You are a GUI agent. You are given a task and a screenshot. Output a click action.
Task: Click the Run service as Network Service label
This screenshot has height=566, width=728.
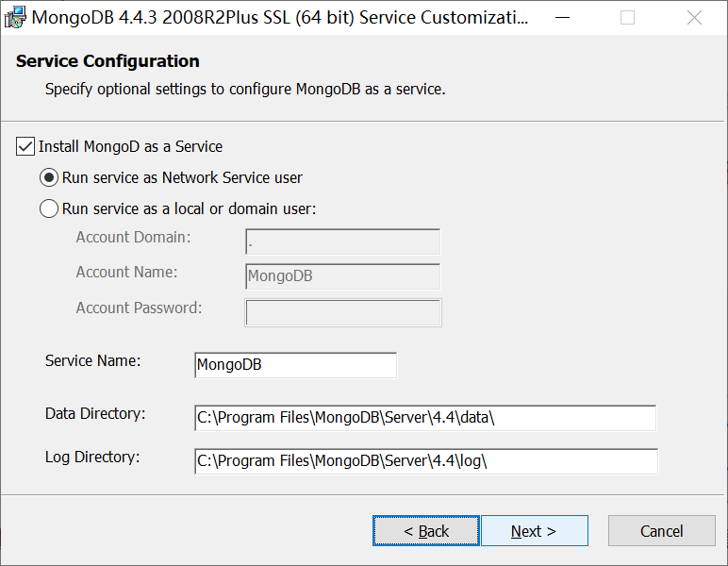coord(182,178)
